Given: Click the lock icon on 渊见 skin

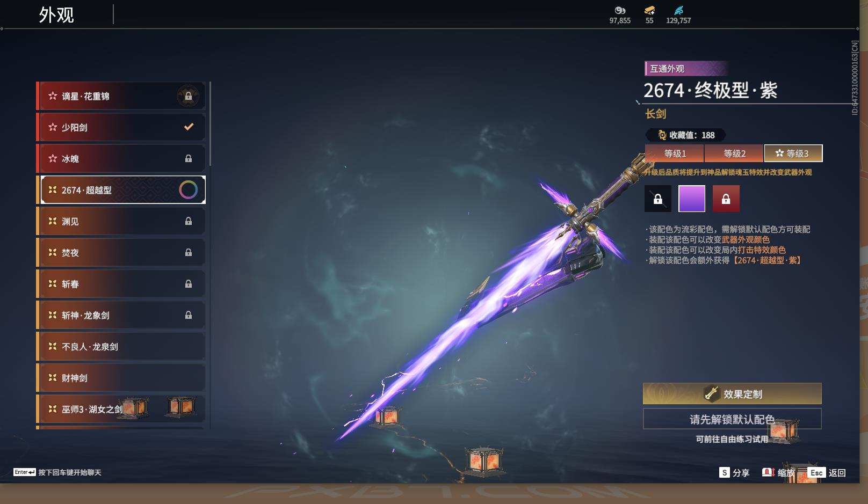Looking at the screenshot, I should [189, 221].
